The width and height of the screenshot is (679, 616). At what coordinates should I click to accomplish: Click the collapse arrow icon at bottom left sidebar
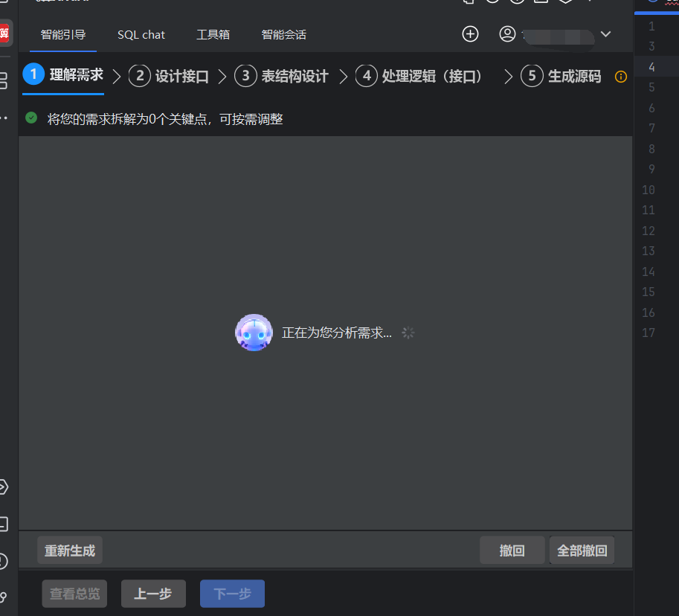(x=4, y=487)
